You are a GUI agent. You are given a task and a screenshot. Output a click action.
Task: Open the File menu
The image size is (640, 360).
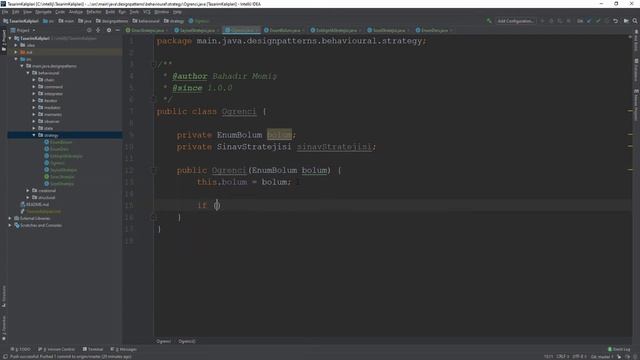pyautogui.click(x=5, y=12)
